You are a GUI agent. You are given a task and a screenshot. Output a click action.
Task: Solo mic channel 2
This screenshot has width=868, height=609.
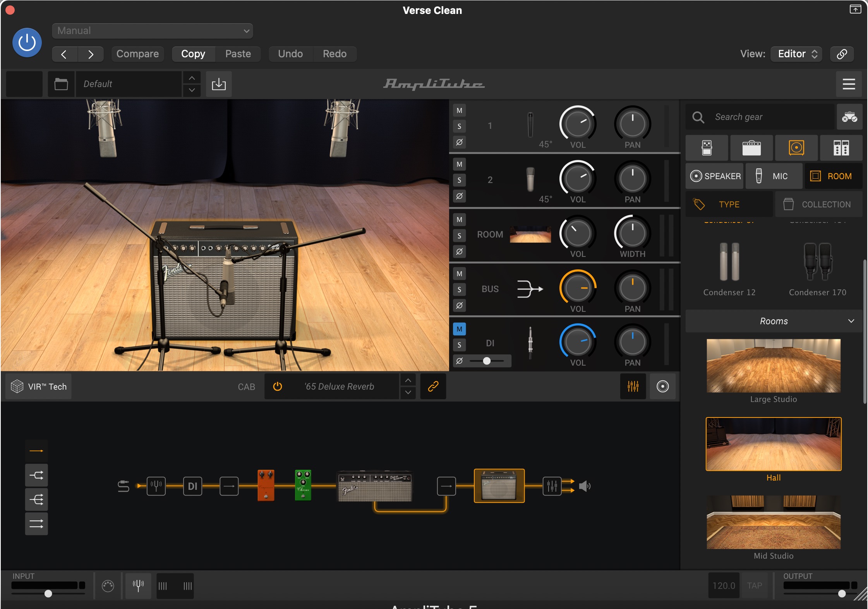459,180
